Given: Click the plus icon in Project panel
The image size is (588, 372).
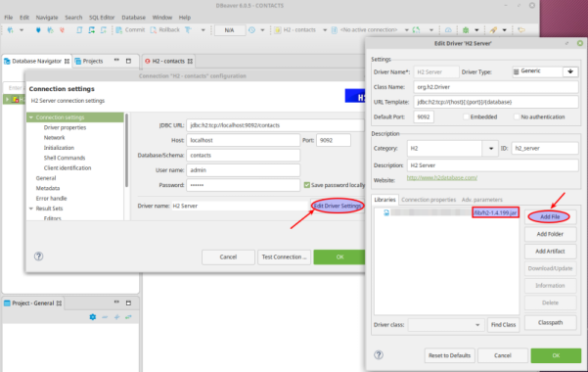Looking at the screenshot, I should pos(116,317).
